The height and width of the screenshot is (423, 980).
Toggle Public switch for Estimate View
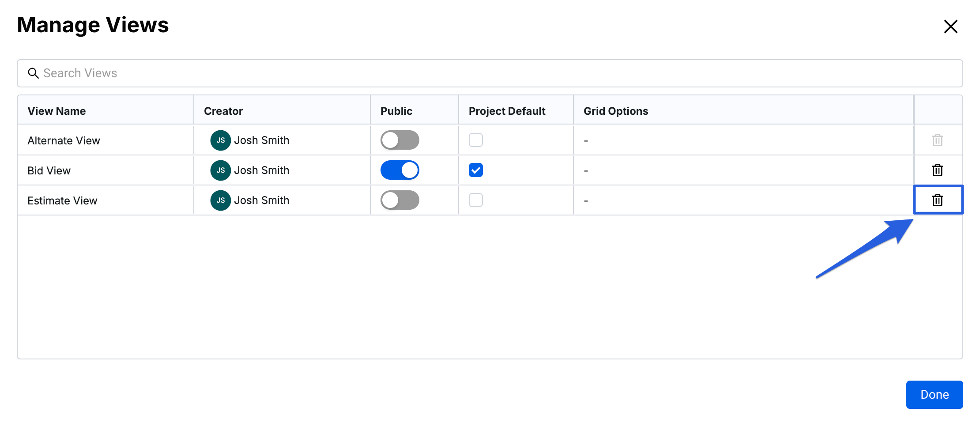click(x=400, y=200)
